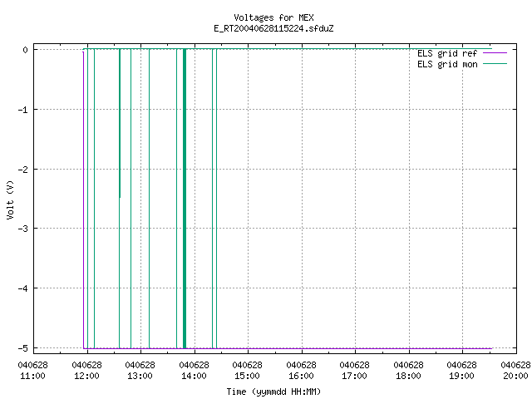Image resolution: width=532 pixels, height=399 pixels.
Task: Click the y-axis tick label -5
Action: pos(23,348)
